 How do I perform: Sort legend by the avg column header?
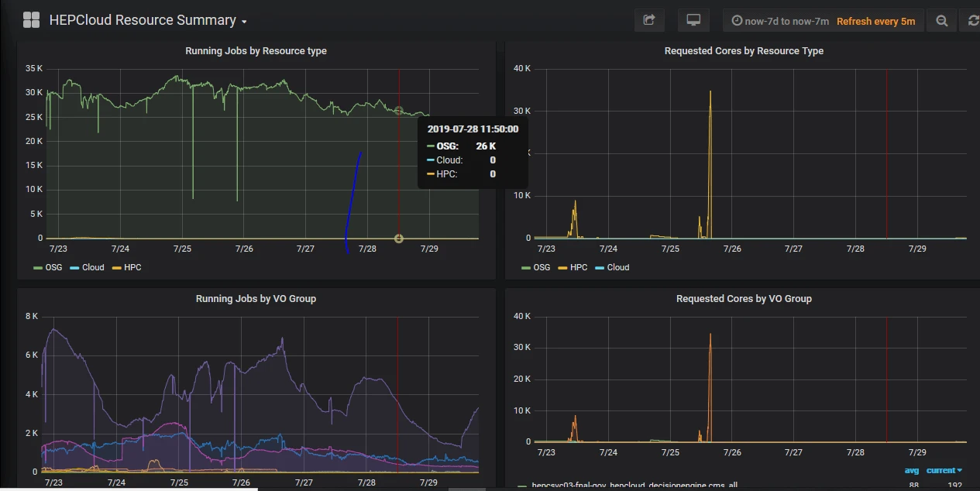pyautogui.click(x=912, y=470)
